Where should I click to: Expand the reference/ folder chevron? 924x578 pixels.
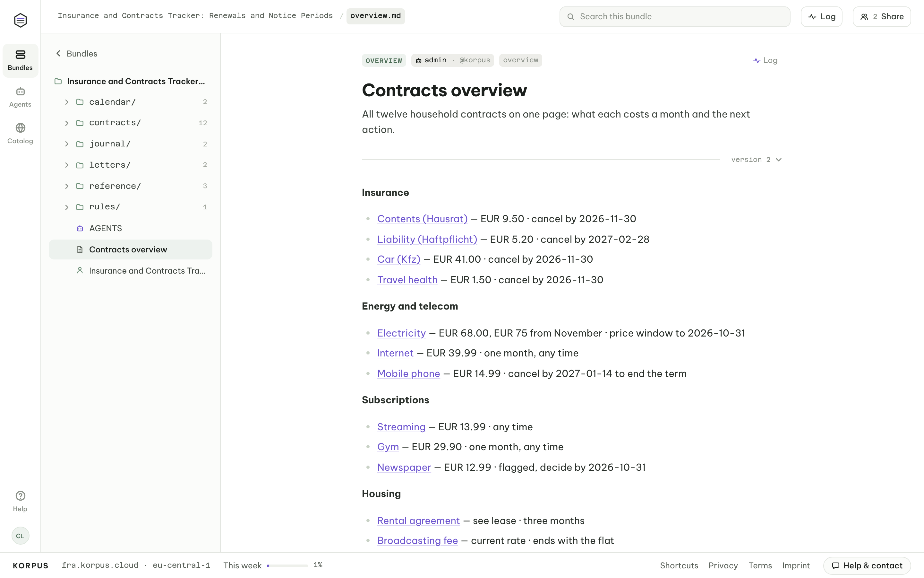67,186
